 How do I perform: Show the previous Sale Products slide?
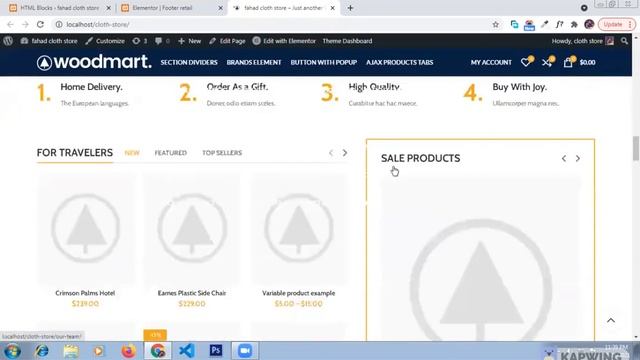[564, 158]
